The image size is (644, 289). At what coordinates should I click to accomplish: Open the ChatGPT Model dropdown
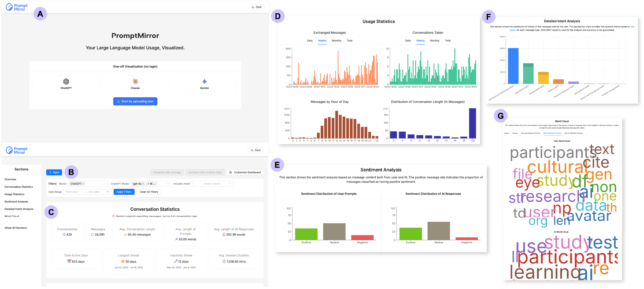pyautogui.click(x=168, y=184)
